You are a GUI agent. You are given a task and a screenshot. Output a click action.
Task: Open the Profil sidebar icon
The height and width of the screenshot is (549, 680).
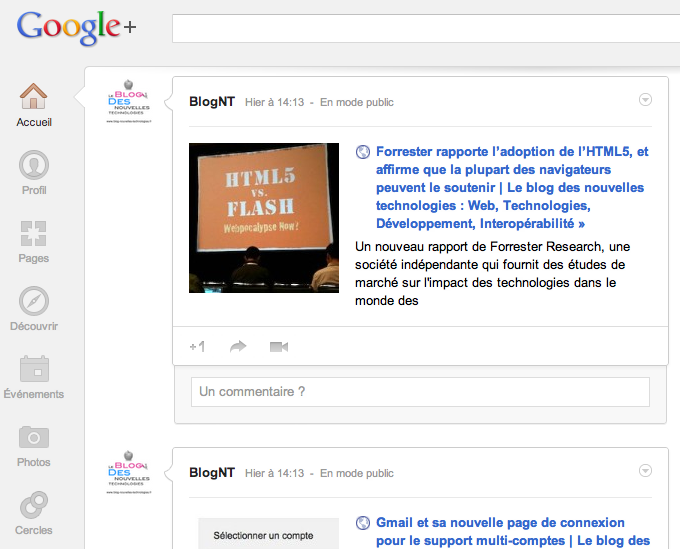coord(34,165)
